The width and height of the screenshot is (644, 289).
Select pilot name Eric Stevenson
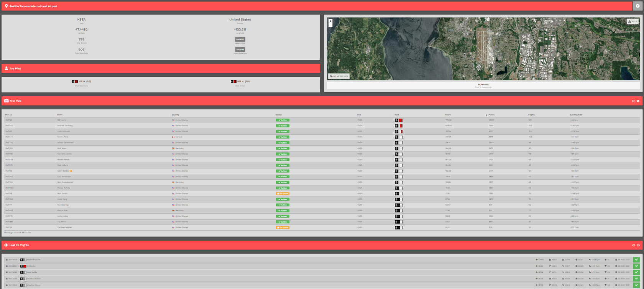(x=64, y=177)
